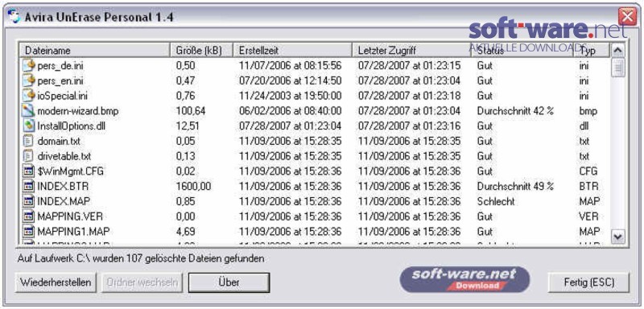Screen dimensions: 644x309
Task: Sort by the Dateiname column header
Action: click(94, 50)
